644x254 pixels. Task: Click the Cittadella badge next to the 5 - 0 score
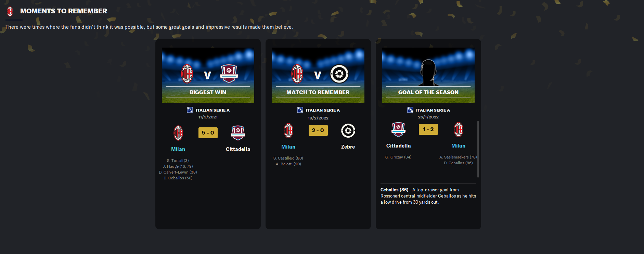pyautogui.click(x=238, y=133)
